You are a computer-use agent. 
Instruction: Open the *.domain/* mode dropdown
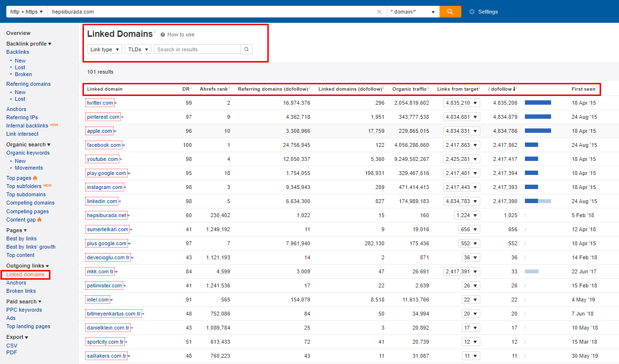(413, 12)
